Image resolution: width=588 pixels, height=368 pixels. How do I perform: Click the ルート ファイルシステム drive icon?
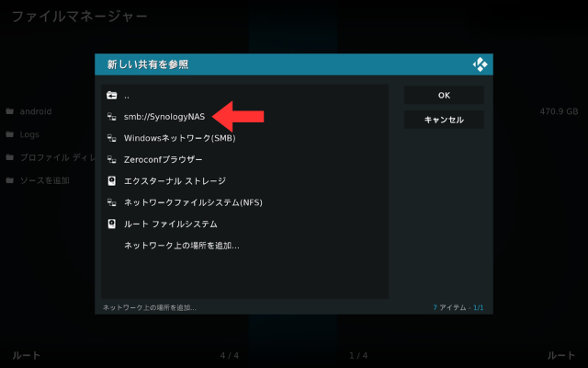(111, 224)
